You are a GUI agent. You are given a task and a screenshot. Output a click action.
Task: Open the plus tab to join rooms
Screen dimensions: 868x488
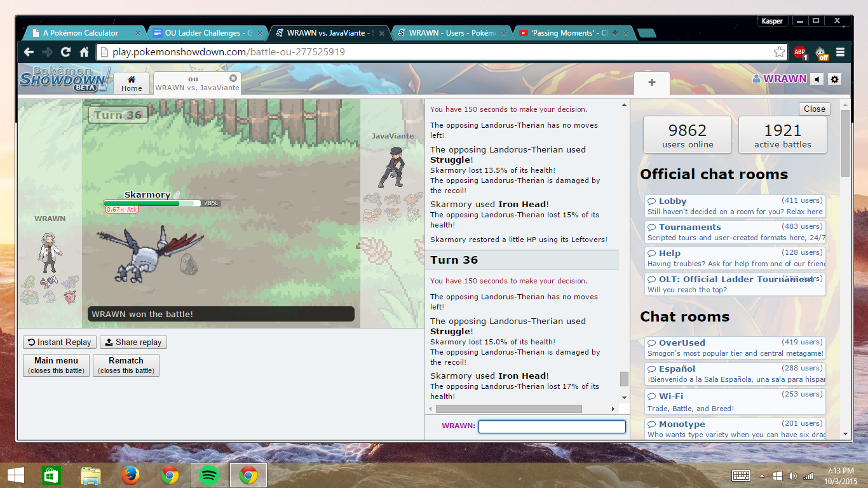(651, 83)
